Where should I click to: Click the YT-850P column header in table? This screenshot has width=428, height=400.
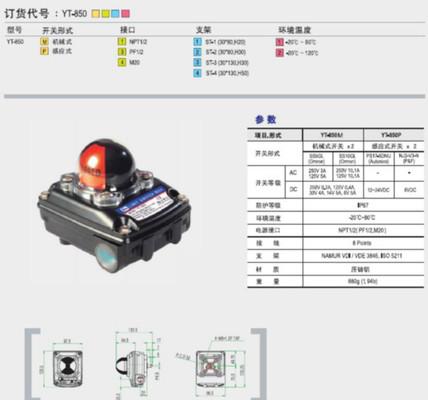click(x=394, y=135)
